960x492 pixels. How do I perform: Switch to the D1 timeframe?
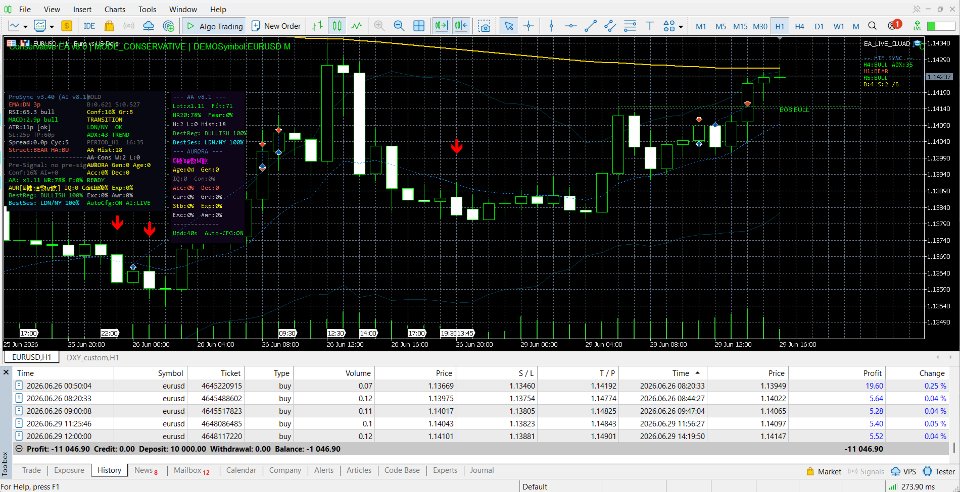(819, 26)
